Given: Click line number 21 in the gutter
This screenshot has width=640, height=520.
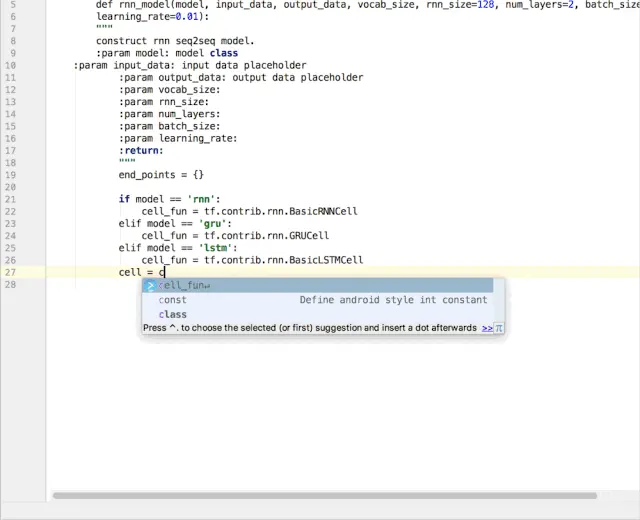Looking at the screenshot, I should pos(11,199).
